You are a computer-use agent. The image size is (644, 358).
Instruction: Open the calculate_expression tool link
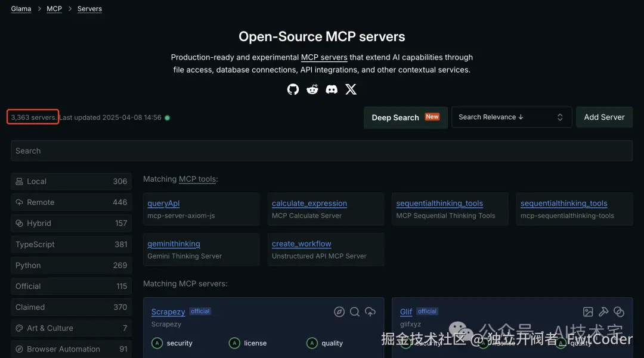pyautogui.click(x=309, y=203)
